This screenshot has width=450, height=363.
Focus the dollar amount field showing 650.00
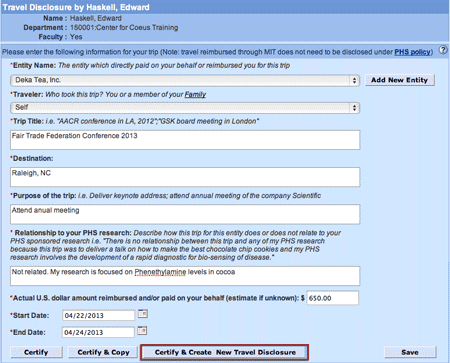pyautogui.click(x=333, y=298)
